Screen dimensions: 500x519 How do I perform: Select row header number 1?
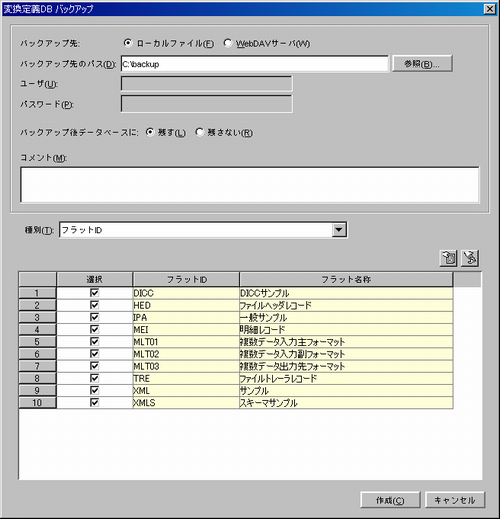point(37,293)
